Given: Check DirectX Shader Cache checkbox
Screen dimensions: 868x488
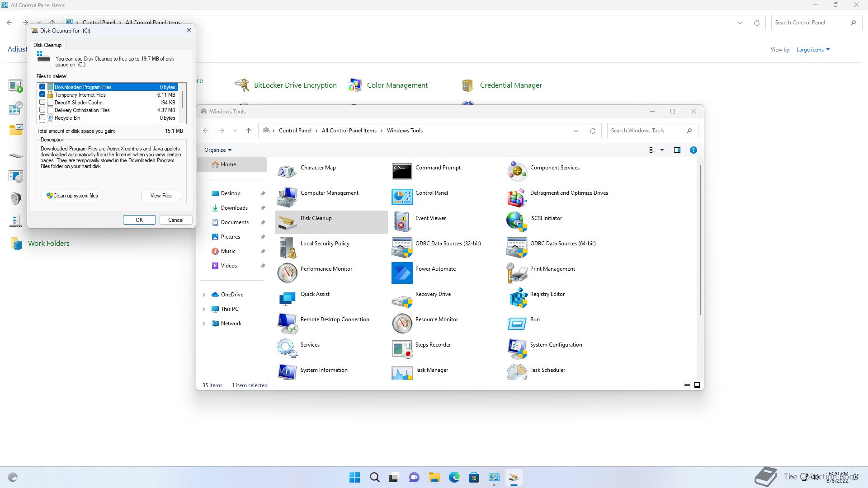Looking at the screenshot, I should (x=42, y=102).
